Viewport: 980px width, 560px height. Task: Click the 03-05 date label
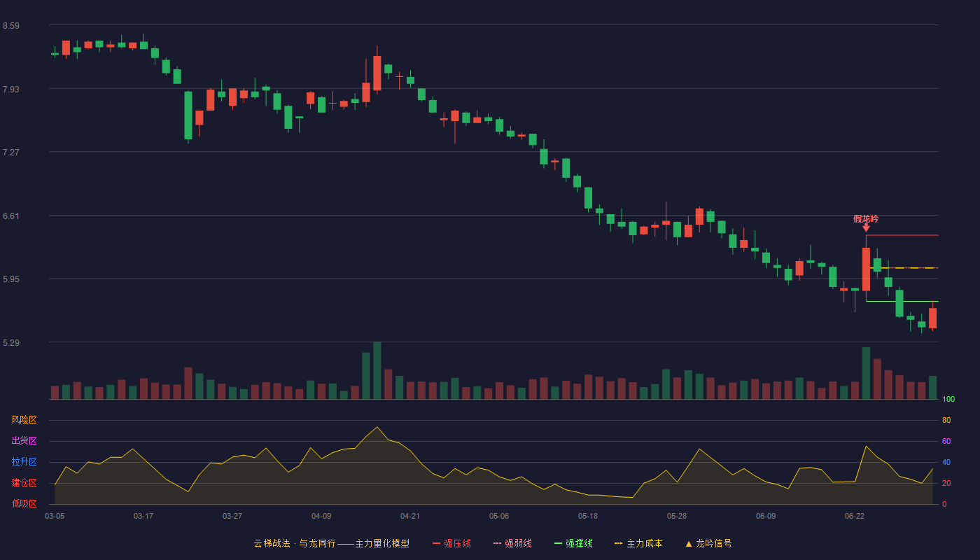tap(55, 516)
